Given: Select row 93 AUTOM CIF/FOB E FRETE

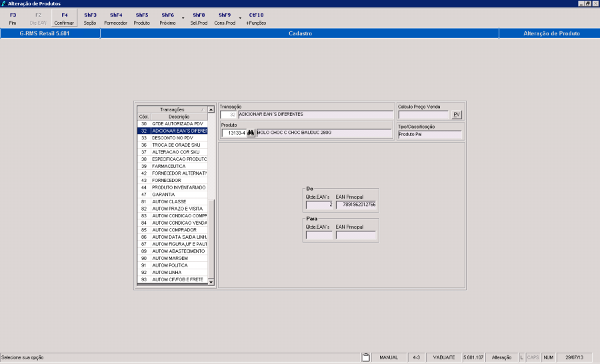Looking at the screenshot, I should [x=172, y=279].
